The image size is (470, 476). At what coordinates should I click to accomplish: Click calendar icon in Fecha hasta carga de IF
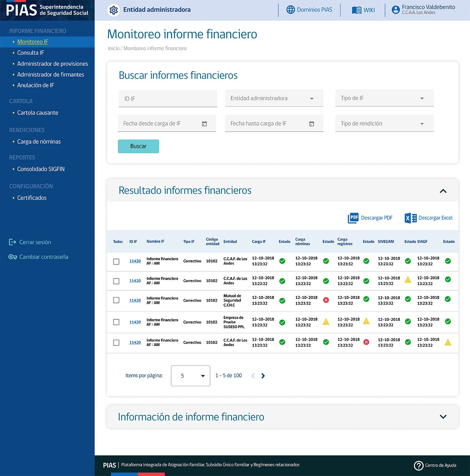(312, 124)
